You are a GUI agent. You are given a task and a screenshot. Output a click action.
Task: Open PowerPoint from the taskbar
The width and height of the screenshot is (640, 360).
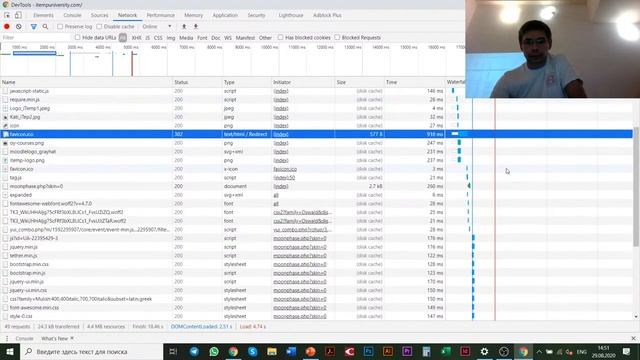point(311,351)
